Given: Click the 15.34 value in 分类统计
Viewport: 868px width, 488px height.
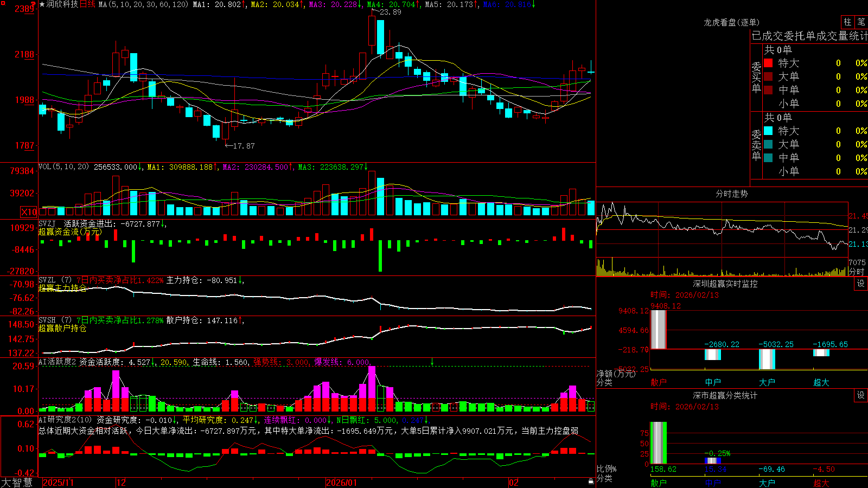Looking at the screenshot, I should click(716, 469).
